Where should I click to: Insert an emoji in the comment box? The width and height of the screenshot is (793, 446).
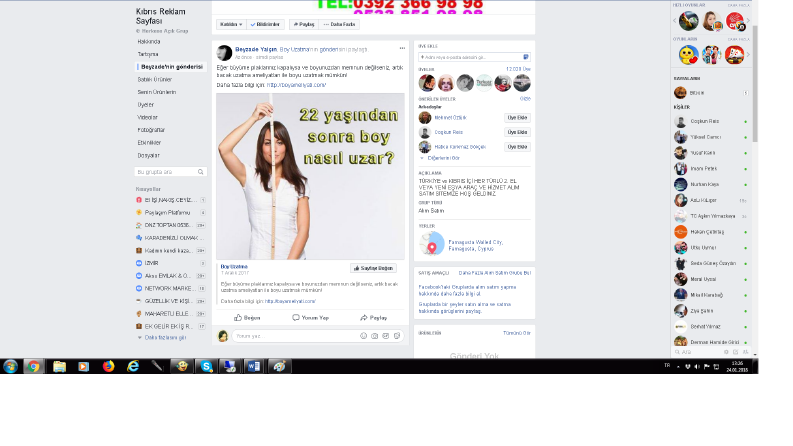pos(363,336)
